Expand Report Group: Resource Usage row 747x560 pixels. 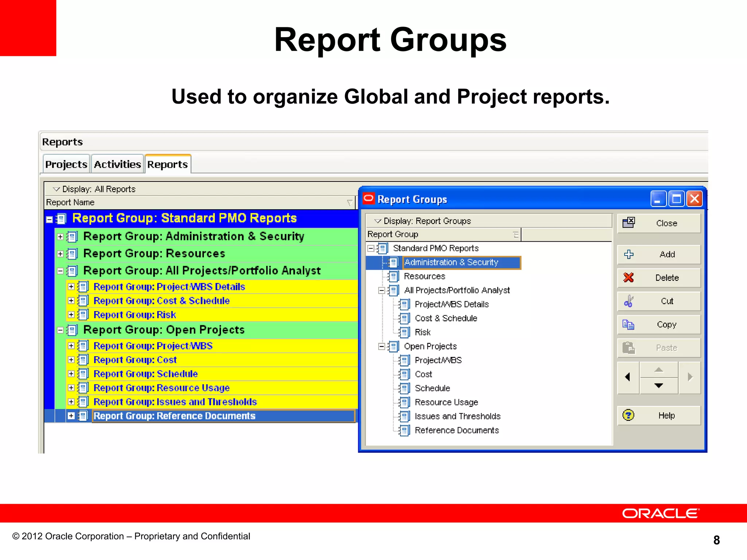coord(71,388)
